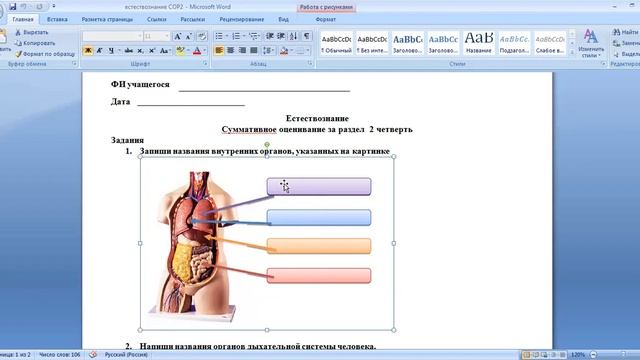Select Justify alignment
The height and width of the screenshot is (360, 640).
click(254, 51)
